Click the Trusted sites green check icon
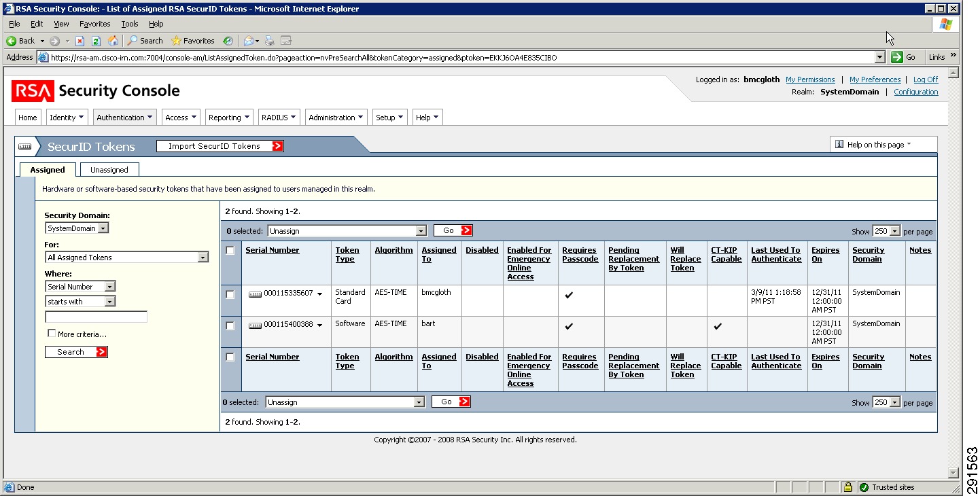Screen dimensions: 980x496 864,487
